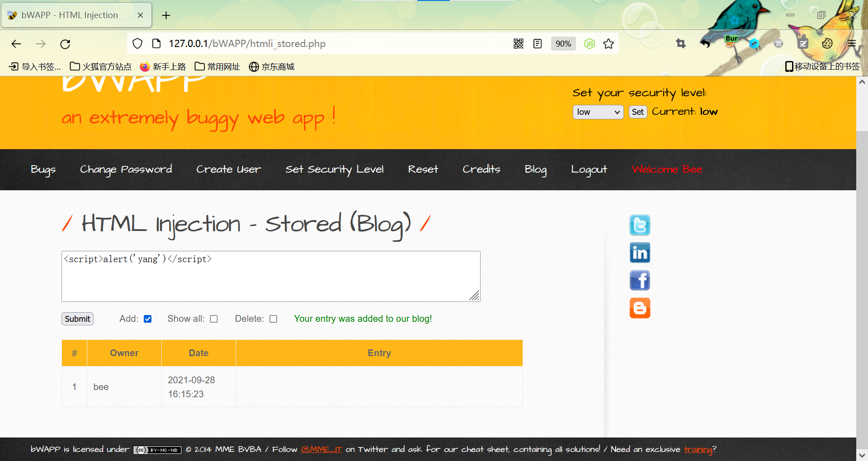The width and height of the screenshot is (868, 461).
Task: Open the QR code generator icon
Action: pos(519,44)
